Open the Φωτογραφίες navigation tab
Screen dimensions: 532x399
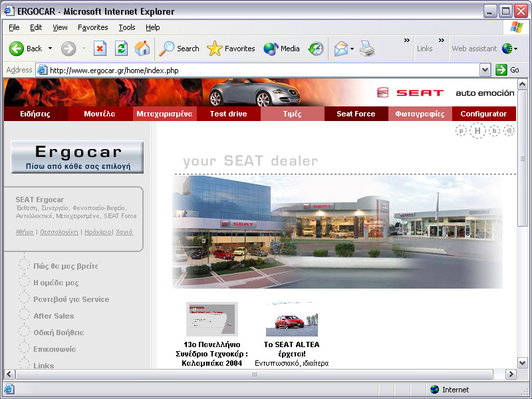pyautogui.click(x=420, y=114)
